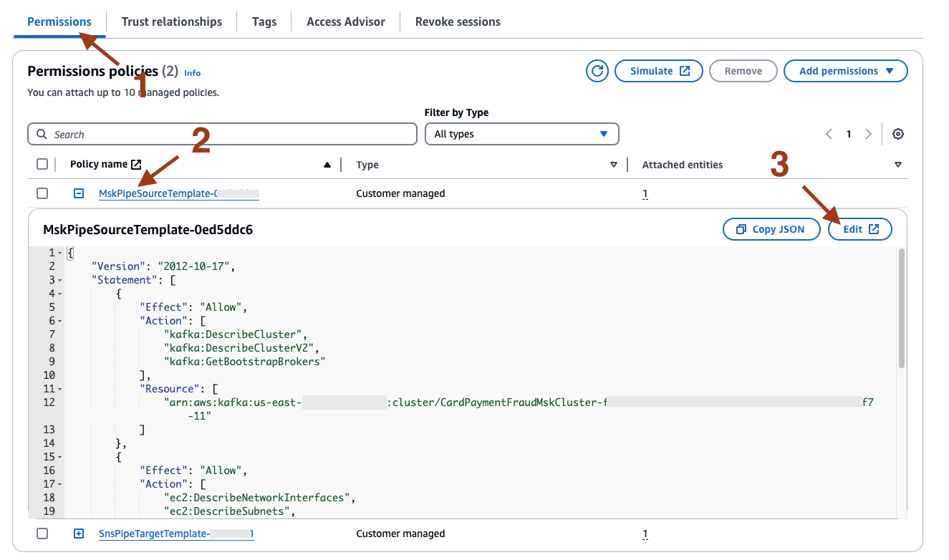Click MskPipeSourceTemplate-0ed5ddc6 panel heading

[148, 230]
